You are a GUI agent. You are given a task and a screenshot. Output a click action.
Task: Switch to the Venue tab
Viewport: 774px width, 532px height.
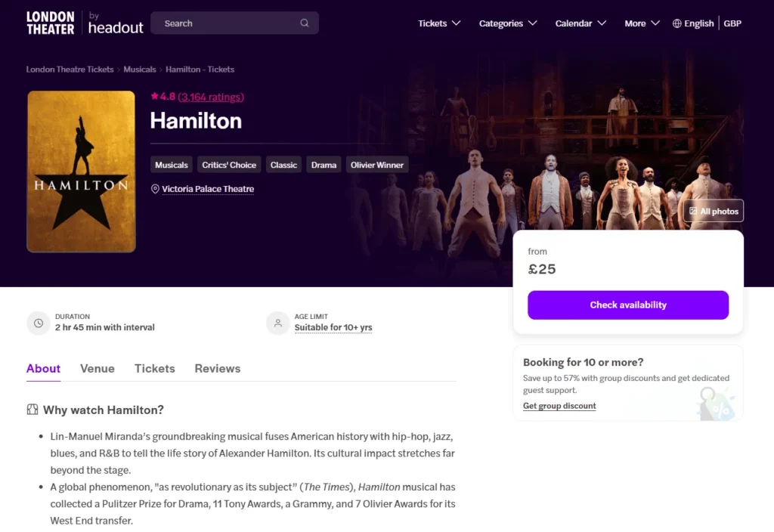coord(98,369)
